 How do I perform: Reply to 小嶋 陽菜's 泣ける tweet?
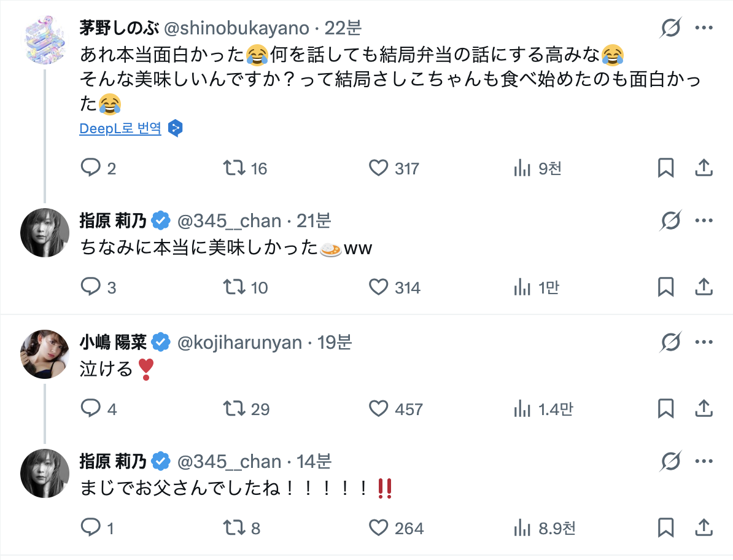pos(91,408)
